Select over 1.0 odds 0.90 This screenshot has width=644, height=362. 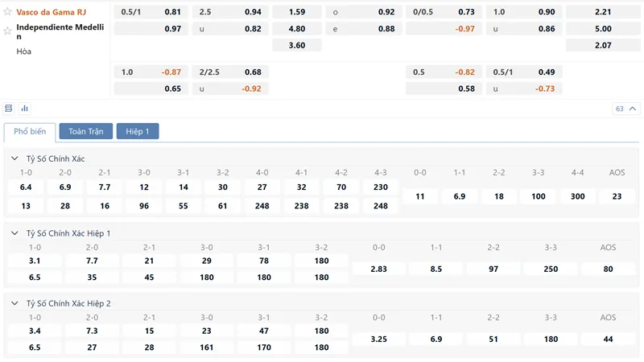click(525, 12)
